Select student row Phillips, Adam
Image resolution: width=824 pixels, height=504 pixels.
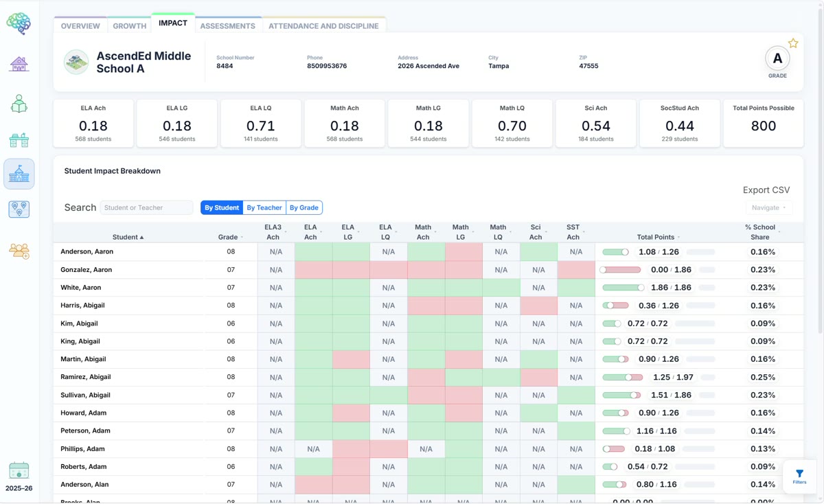pyautogui.click(x=428, y=449)
